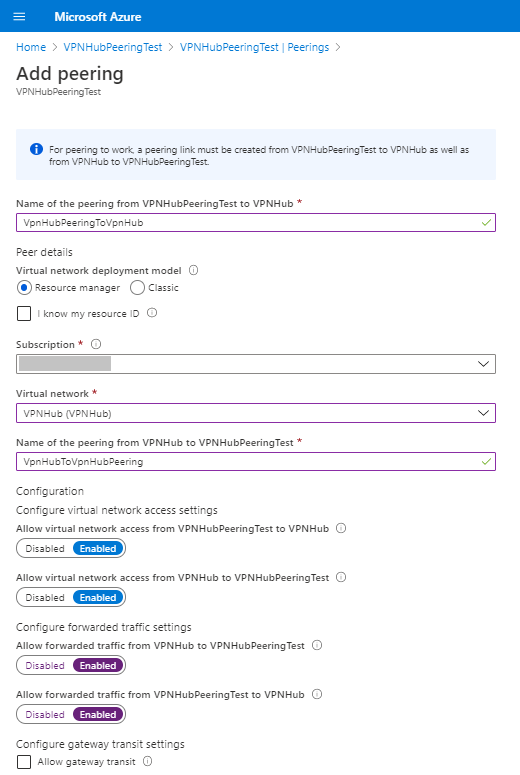The width and height of the screenshot is (520, 775).
Task: Click info icon beside Virtual network deployment model
Action: click(x=194, y=270)
